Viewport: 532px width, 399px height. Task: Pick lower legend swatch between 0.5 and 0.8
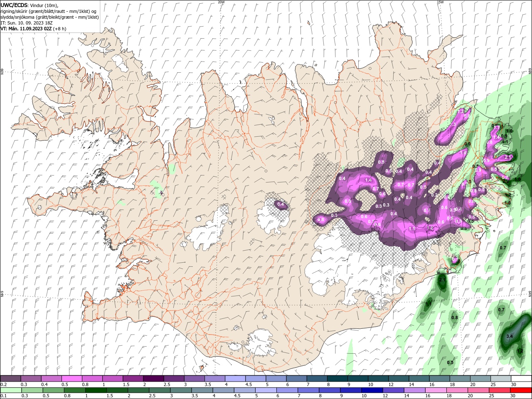coord(53,390)
